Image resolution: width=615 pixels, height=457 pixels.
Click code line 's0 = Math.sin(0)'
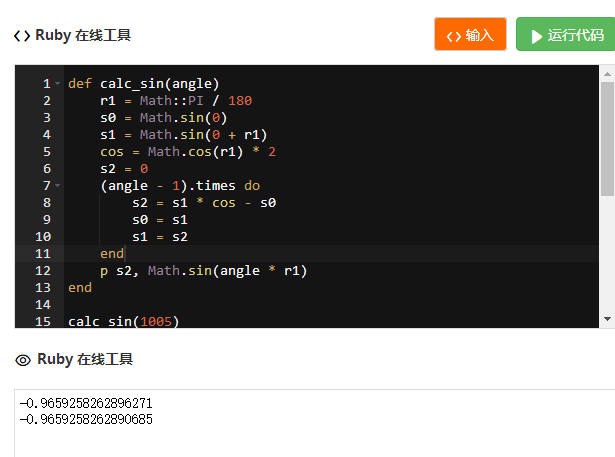click(x=164, y=118)
